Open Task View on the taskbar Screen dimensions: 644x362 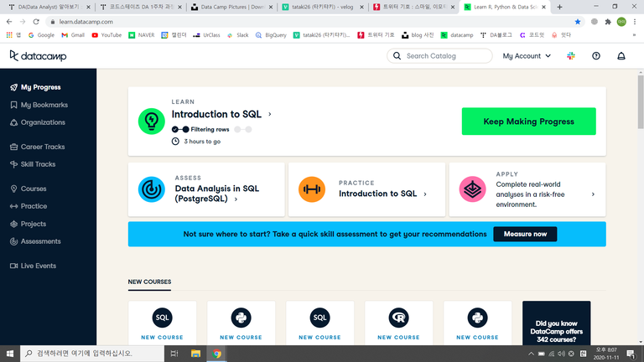174,354
